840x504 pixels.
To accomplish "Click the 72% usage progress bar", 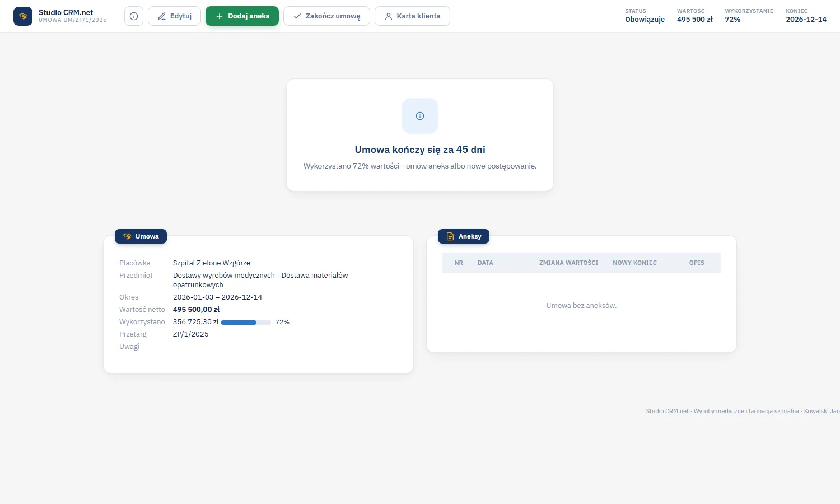I will (x=246, y=323).
